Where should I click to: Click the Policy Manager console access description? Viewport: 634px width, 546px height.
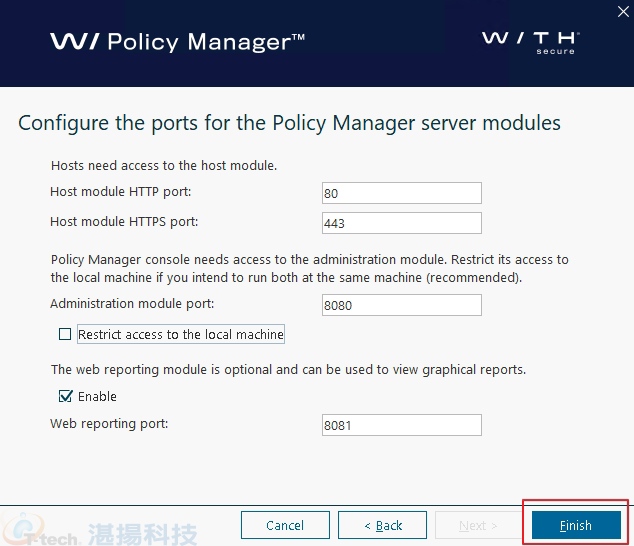310,269
